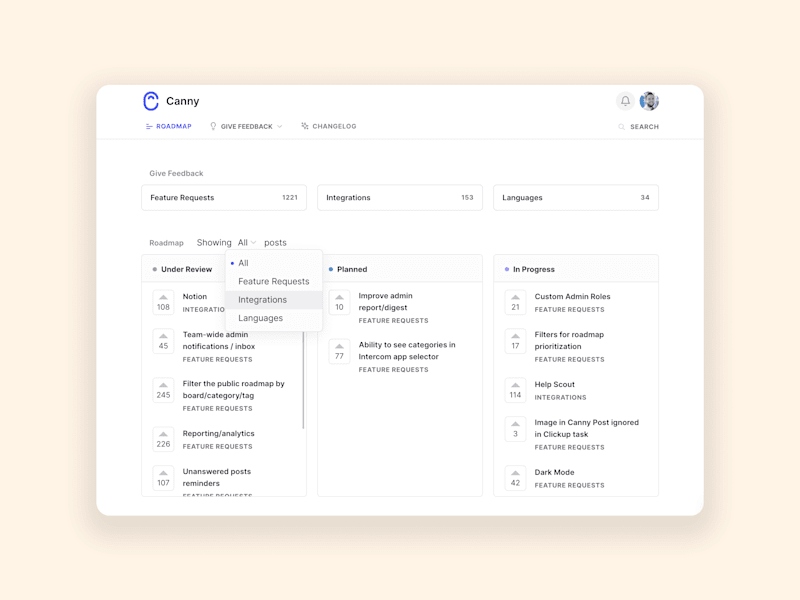Choose Languages from filter list
The width and height of the screenshot is (800, 600).
pyautogui.click(x=274, y=318)
